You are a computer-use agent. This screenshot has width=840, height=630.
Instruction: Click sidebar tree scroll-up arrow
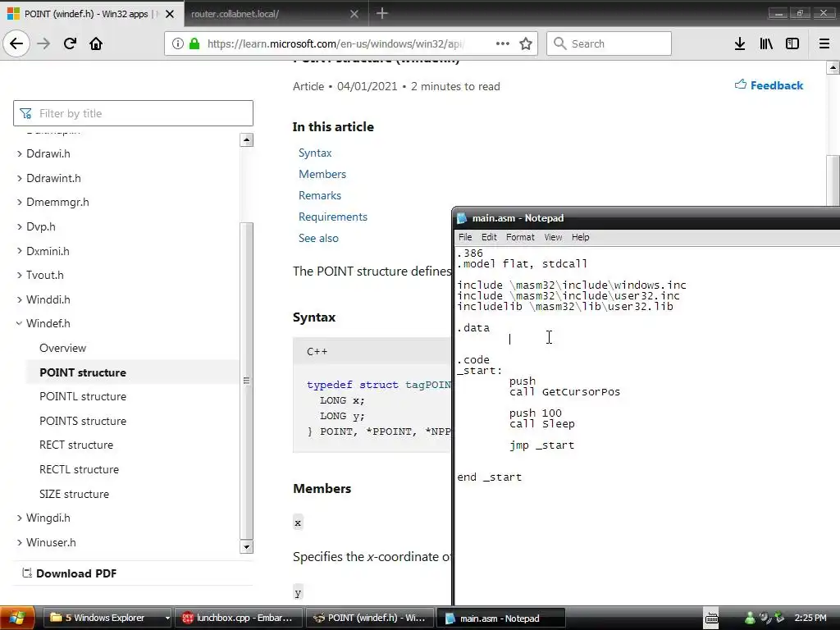point(246,139)
